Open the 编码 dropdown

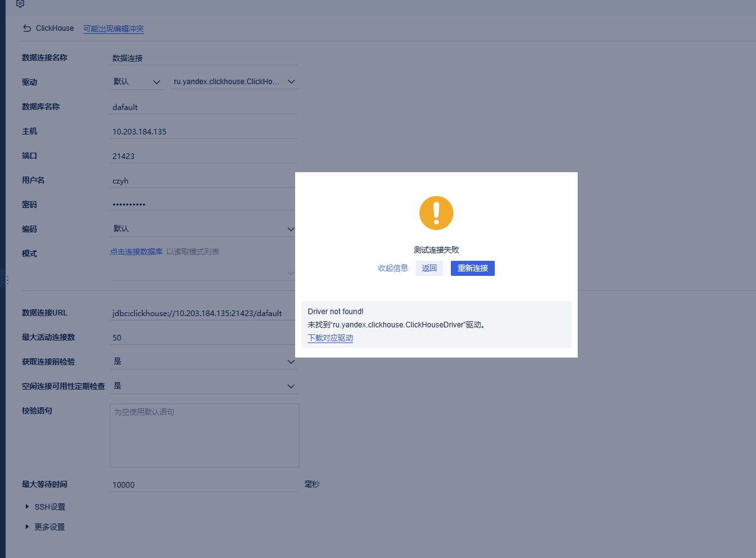coord(202,229)
